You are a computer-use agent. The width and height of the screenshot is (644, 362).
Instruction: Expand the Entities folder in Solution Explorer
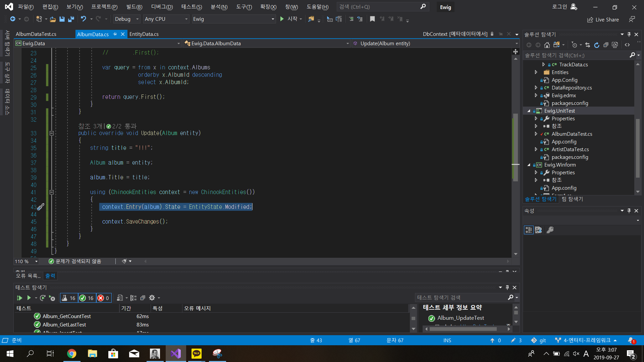pyautogui.click(x=536, y=72)
